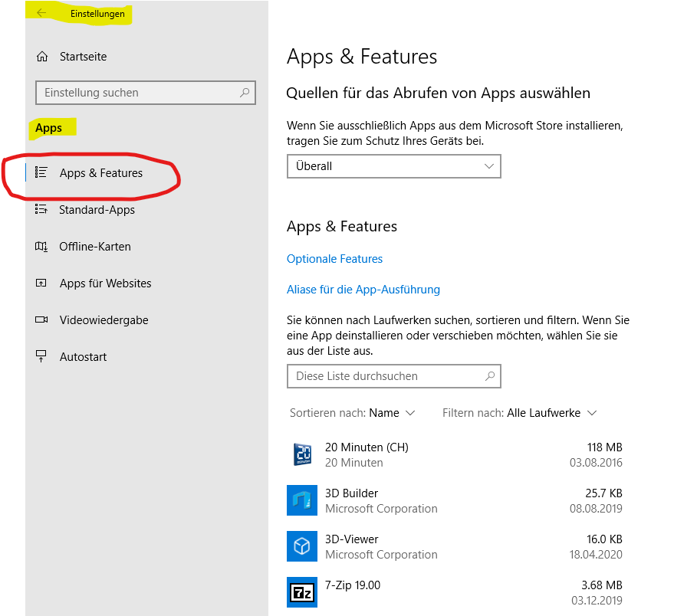674x616 pixels.
Task: Click the Quellen für das Abrufen heading
Action: coord(438,93)
